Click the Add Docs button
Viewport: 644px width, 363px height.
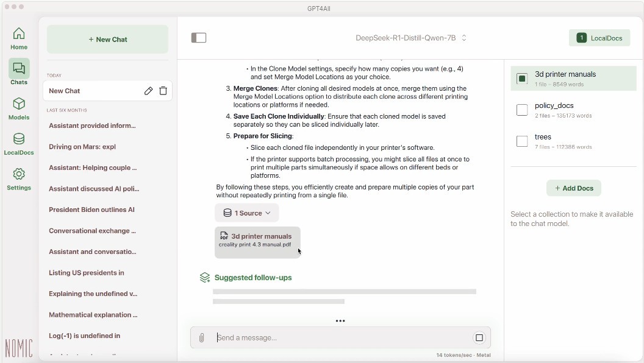574,188
